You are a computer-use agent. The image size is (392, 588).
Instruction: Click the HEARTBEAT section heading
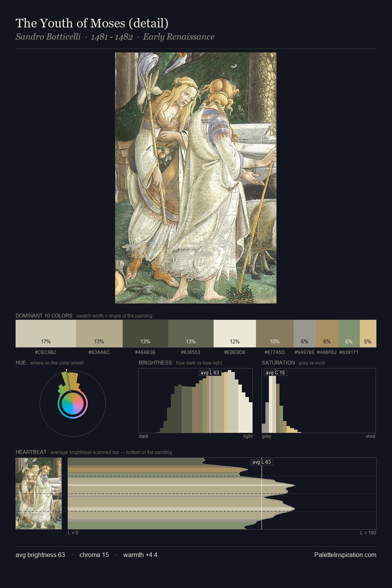[x=31, y=452]
